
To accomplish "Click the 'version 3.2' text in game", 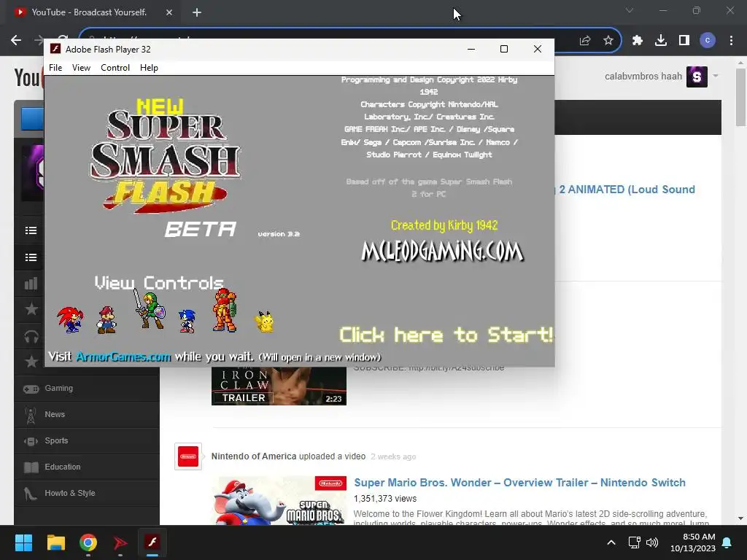I will pyautogui.click(x=279, y=234).
